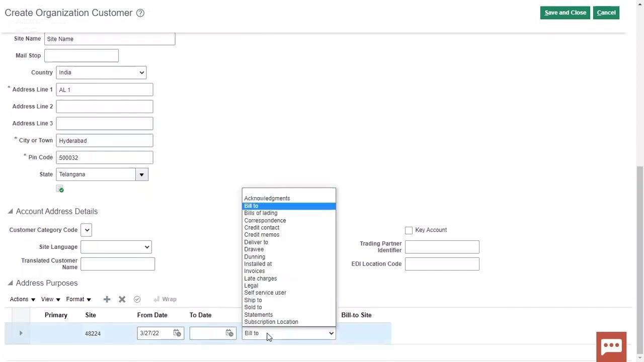Image resolution: width=644 pixels, height=362 pixels.
Task: Open the To Date calendar picker
Action: click(229, 333)
